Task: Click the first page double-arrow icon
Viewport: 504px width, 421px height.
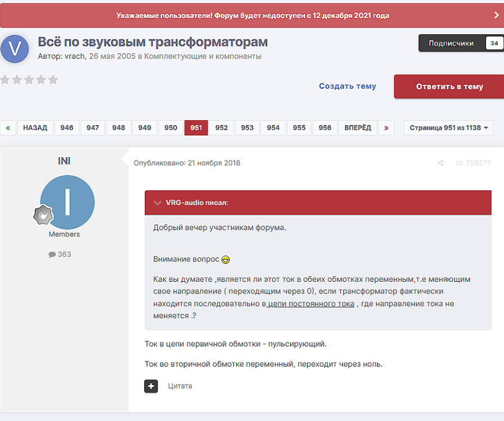Action: 8,128
